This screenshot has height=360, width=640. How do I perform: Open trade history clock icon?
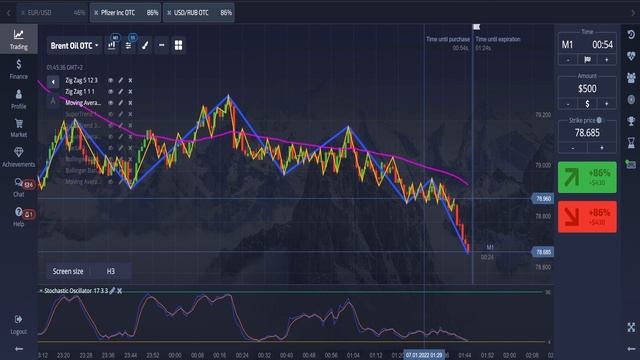pos(631,35)
